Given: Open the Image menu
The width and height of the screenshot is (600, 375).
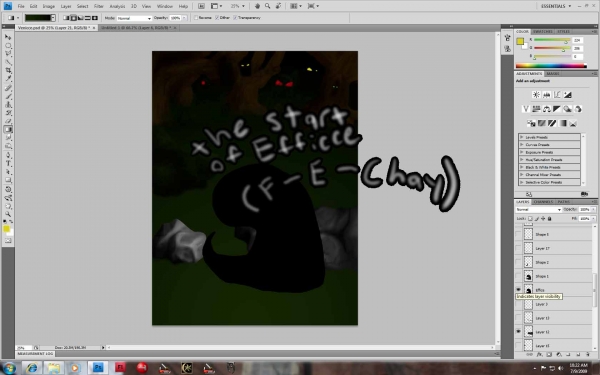Looking at the screenshot, I should [49, 6].
